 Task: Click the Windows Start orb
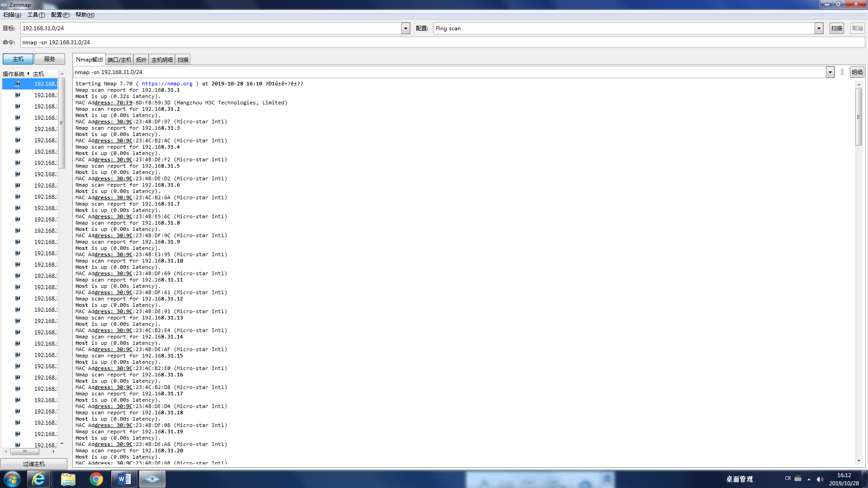[x=12, y=479]
